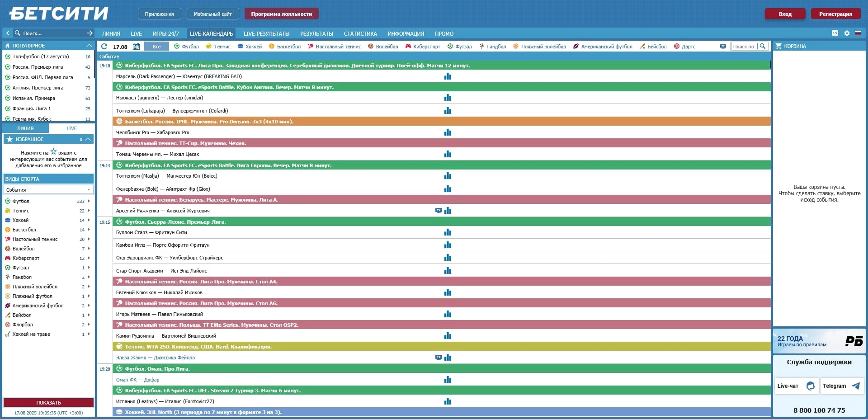Click the Регистрация button
Screen dimensions: 868x419
tap(835, 14)
